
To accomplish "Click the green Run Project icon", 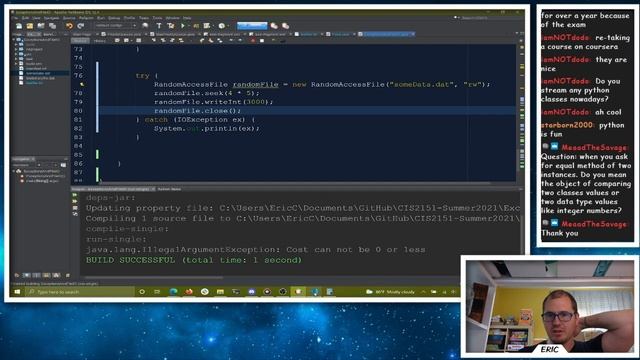I will pos(183,26).
